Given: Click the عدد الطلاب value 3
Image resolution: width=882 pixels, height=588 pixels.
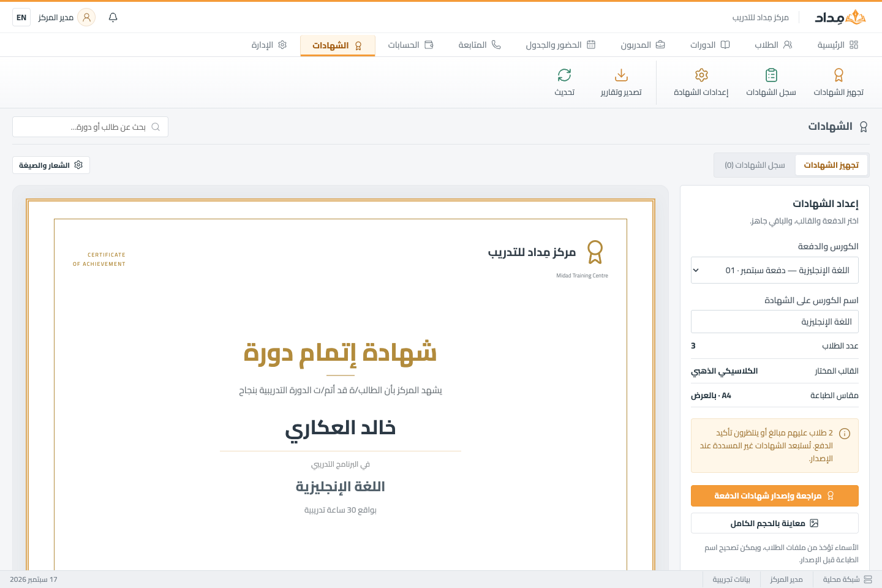Looking at the screenshot, I should (x=693, y=346).
